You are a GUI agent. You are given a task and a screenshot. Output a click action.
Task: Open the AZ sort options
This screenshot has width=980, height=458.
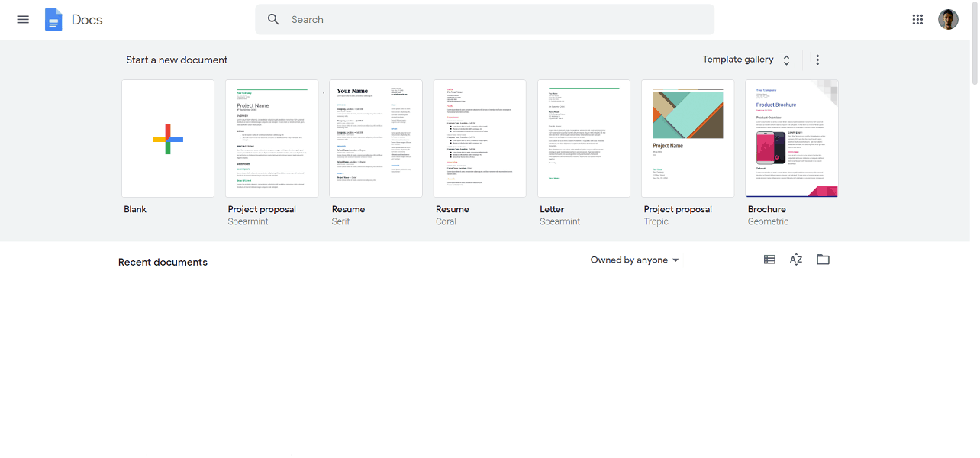pos(796,260)
